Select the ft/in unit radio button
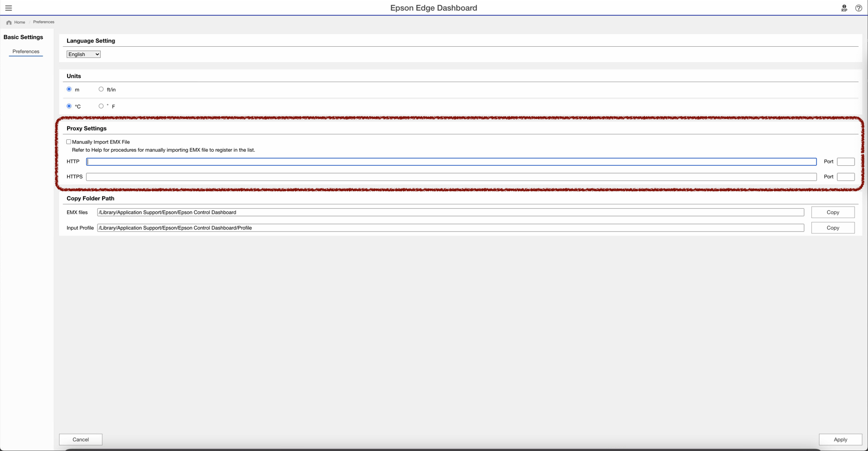The image size is (868, 451). (101, 89)
